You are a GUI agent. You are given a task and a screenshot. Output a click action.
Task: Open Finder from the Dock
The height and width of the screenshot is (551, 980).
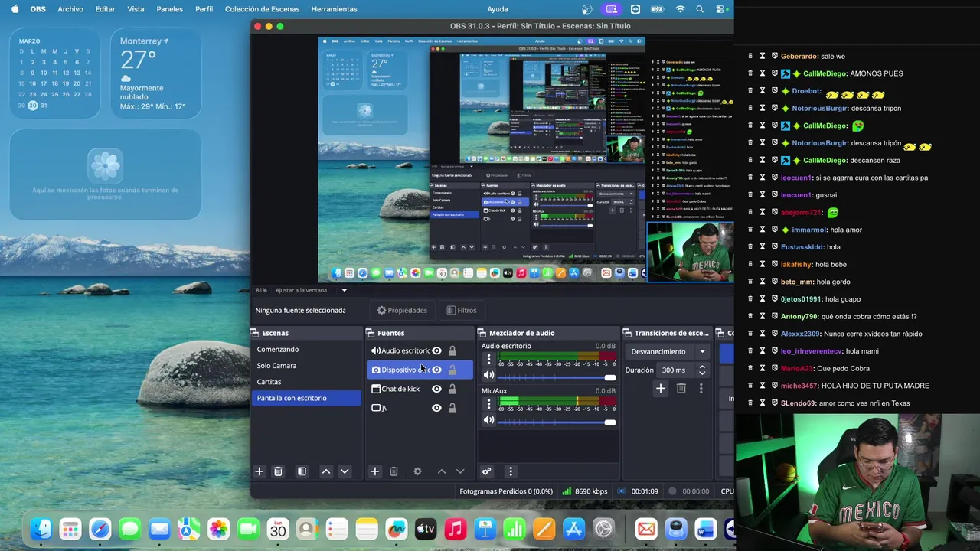[41, 529]
